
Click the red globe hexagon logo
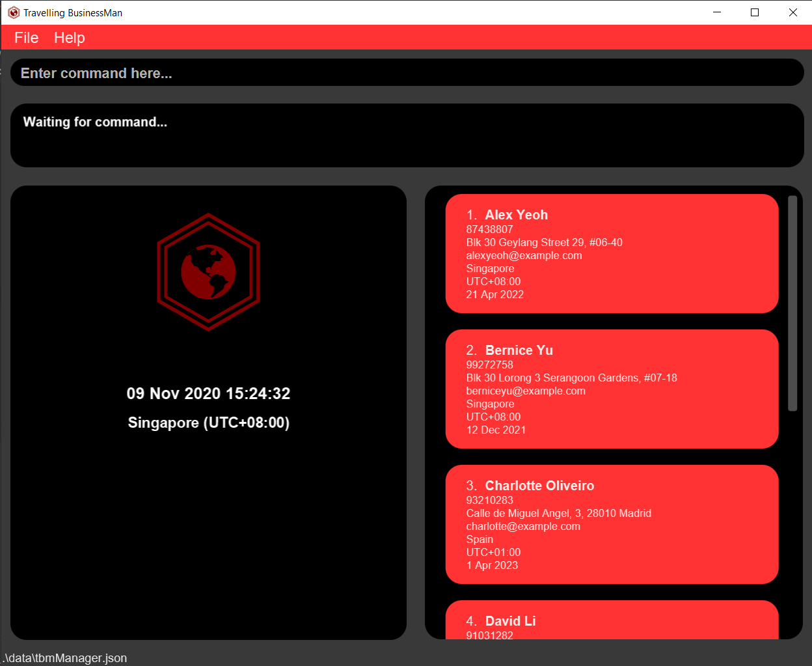point(208,272)
